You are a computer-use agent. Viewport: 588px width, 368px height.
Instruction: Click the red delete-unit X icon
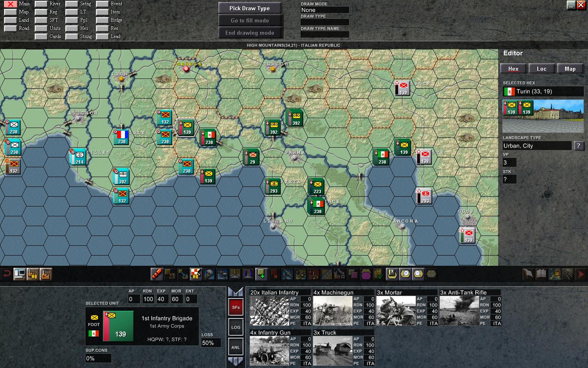pos(274,274)
